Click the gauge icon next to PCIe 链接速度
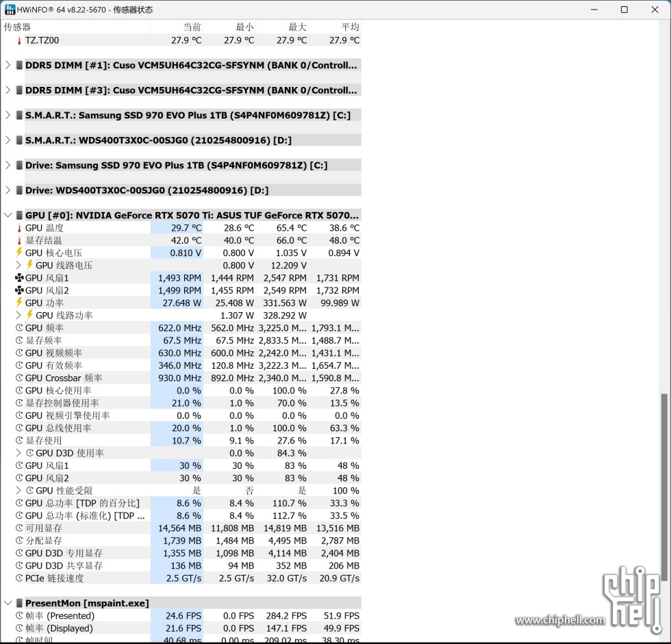The height and width of the screenshot is (644, 671). click(x=19, y=578)
